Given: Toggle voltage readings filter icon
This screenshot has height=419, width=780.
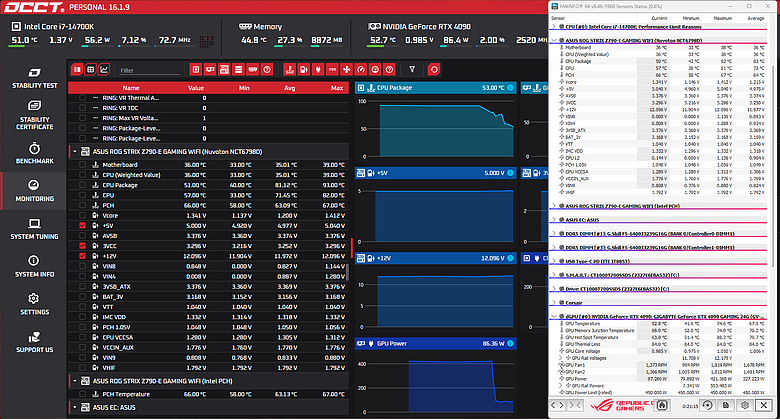Looking at the screenshot, I should pos(304,70).
